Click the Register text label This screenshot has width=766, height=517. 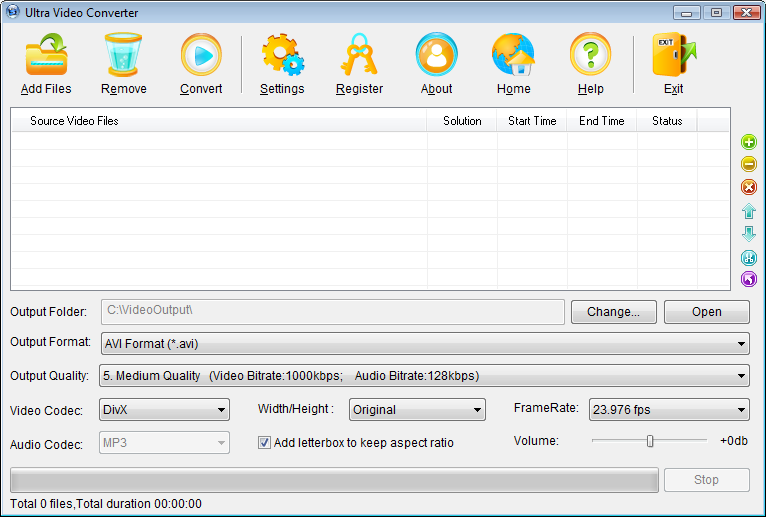tap(359, 88)
